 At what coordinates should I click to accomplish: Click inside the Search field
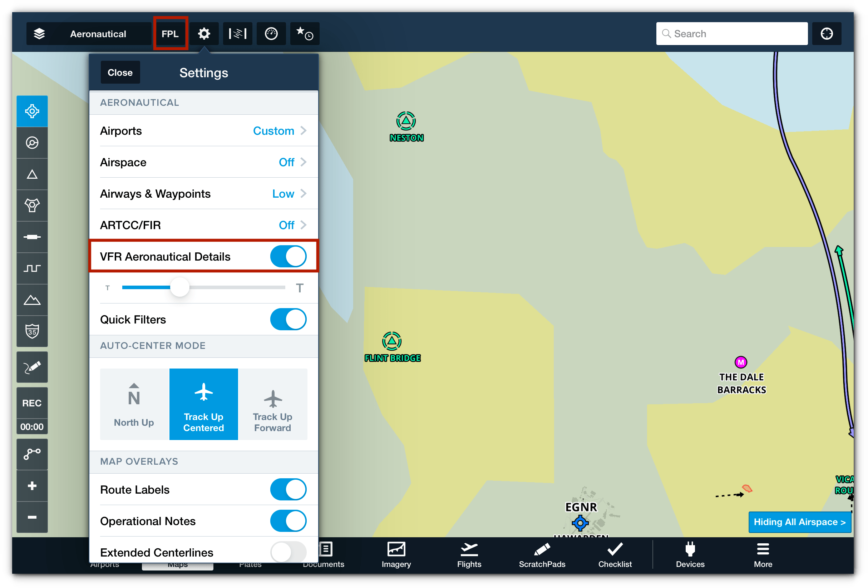[731, 34]
